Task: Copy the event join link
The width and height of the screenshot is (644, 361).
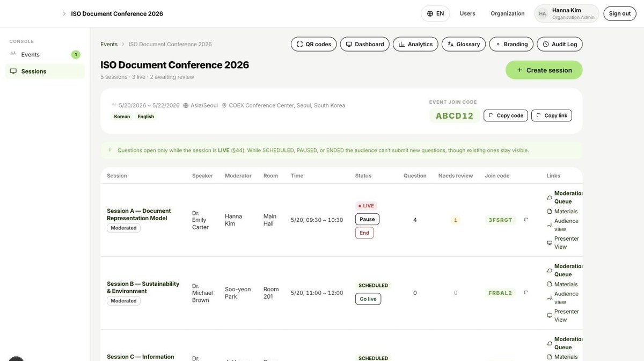Action: tap(551, 115)
